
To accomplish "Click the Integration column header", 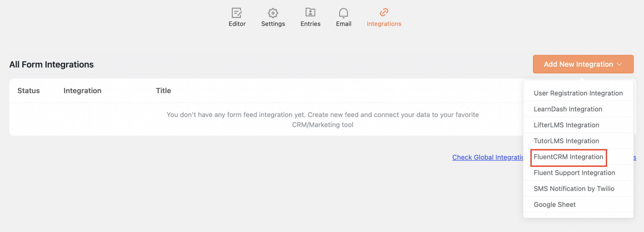I will pyautogui.click(x=82, y=91).
